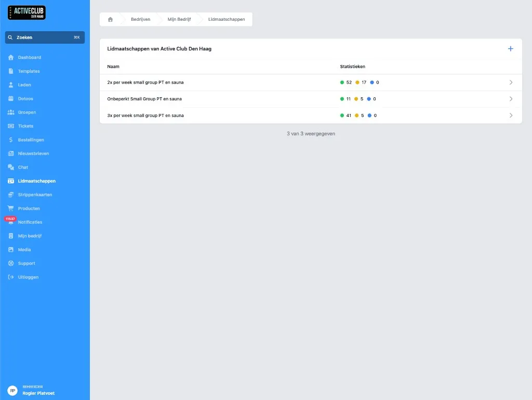
Task: Click the green count 11 statistic
Action: point(345,99)
